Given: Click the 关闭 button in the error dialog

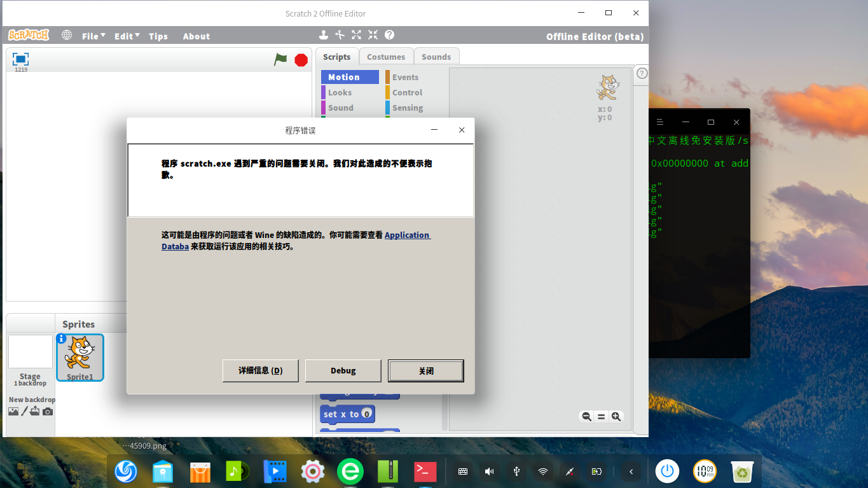Looking at the screenshot, I should (426, 371).
